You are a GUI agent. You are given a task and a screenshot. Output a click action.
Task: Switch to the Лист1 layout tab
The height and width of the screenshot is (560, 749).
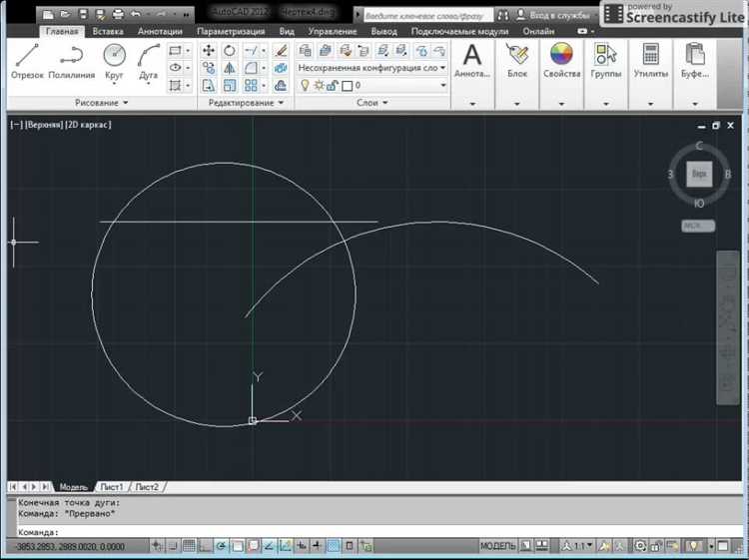110,486
